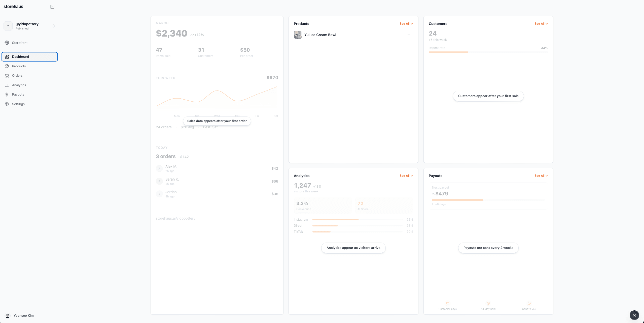The width and height of the screenshot is (644, 323).
Task: Open Analytics via its bar chart icon
Action: point(7,85)
